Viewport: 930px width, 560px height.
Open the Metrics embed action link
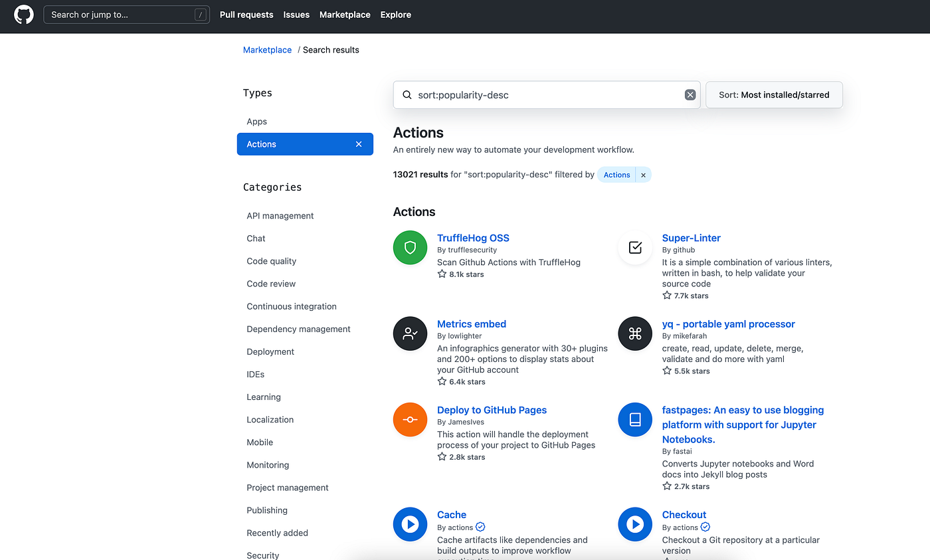(472, 324)
